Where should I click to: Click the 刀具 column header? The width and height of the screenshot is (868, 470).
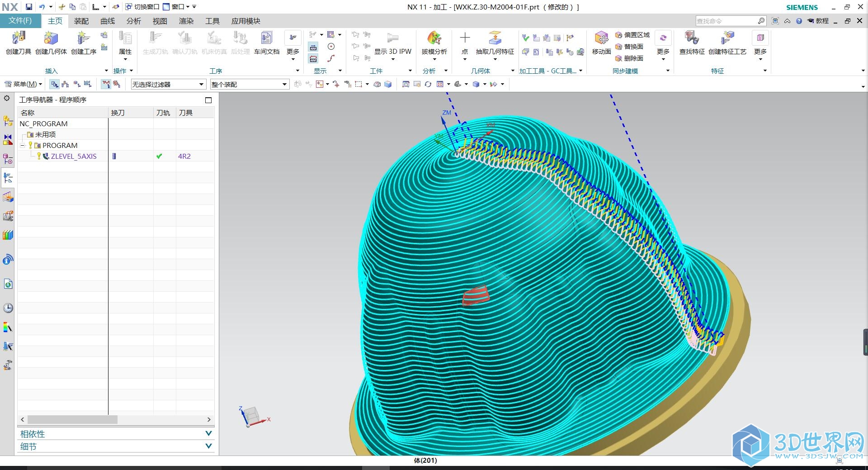[195, 113]
